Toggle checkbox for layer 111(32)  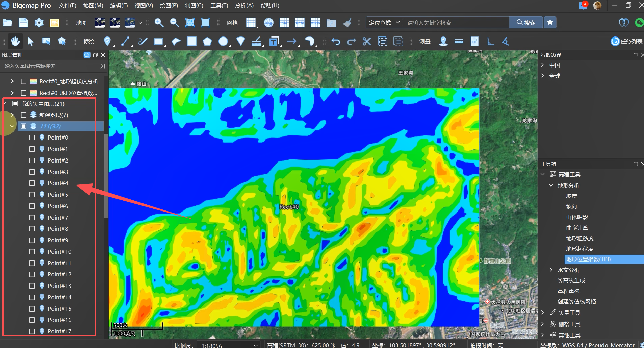click(x=24, y=126)
